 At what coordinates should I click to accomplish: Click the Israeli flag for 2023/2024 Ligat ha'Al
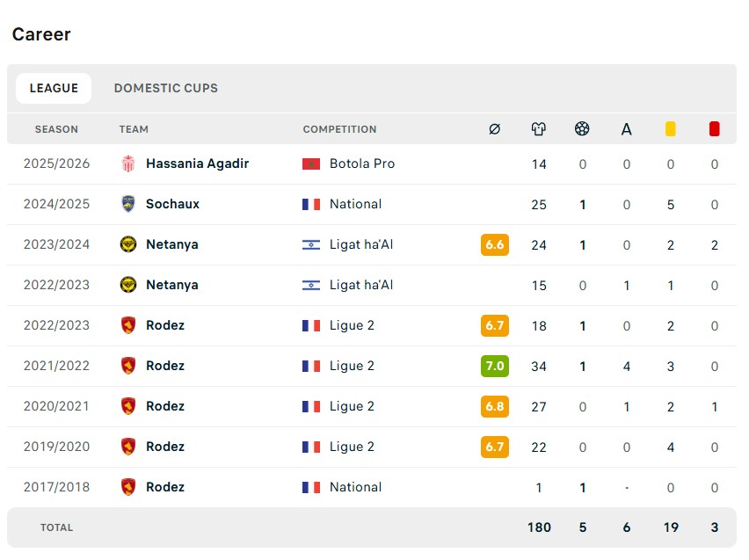311,244
